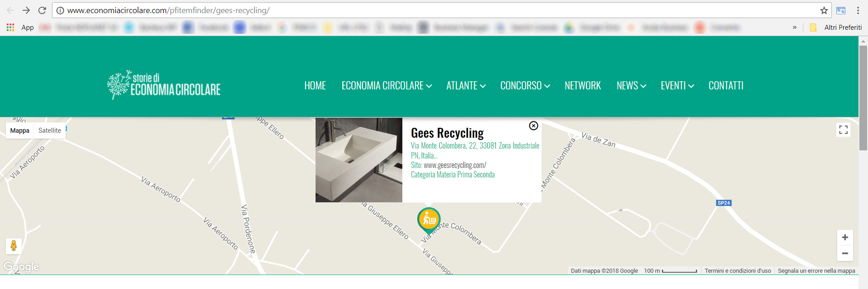Image resolution: width=868 pixels, height=289 pixels.
Task: Zoom in the map with plus button
Action: (x=845, y=238)
